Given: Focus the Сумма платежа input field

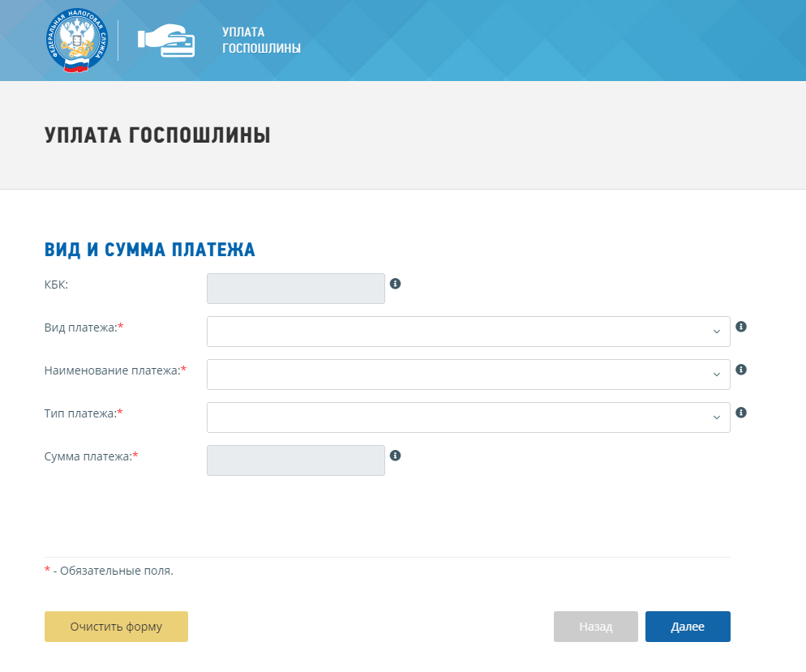Looking at the screenshot, I should (296, 460).
